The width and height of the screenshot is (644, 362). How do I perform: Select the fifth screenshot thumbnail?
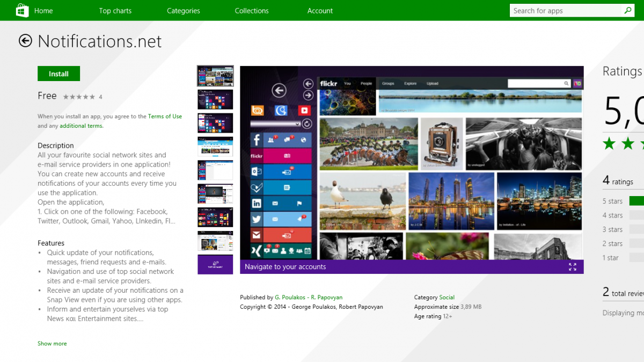click(x=215, y=170)
